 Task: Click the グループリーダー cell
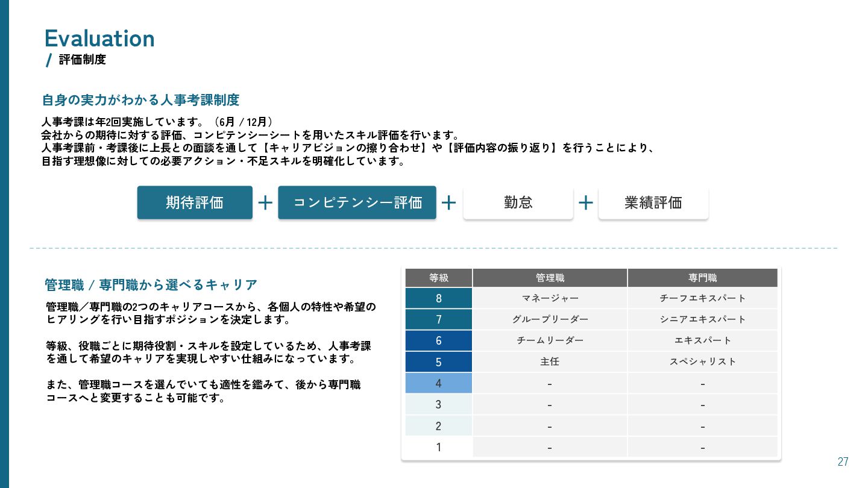click(550, 319)
